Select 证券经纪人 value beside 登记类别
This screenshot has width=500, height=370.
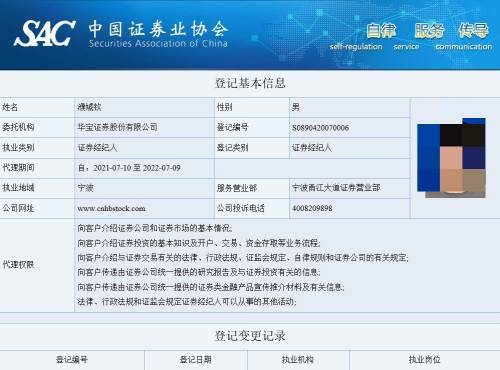coord(312,148)
